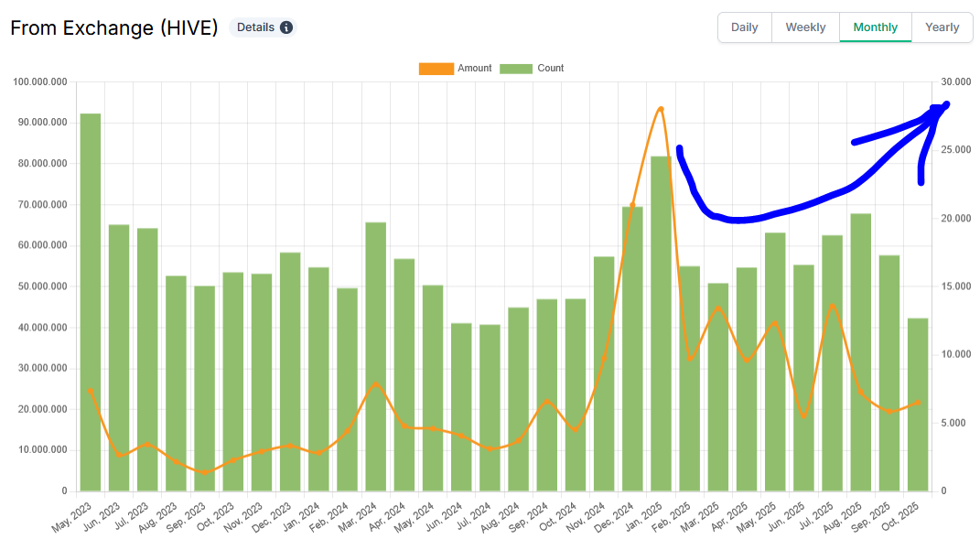Click the info icon next to Details
The image size is (980, 550).
[286, 27]
